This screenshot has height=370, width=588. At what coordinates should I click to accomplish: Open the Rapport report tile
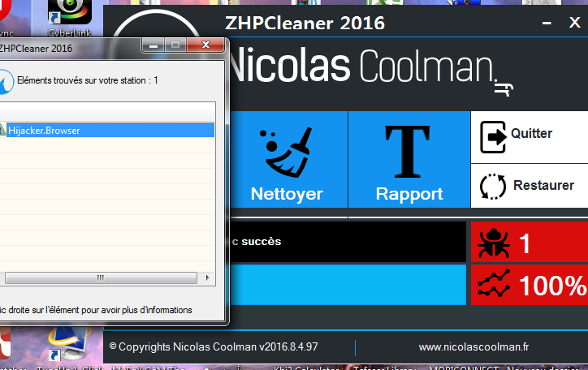(x=409, y=160)
